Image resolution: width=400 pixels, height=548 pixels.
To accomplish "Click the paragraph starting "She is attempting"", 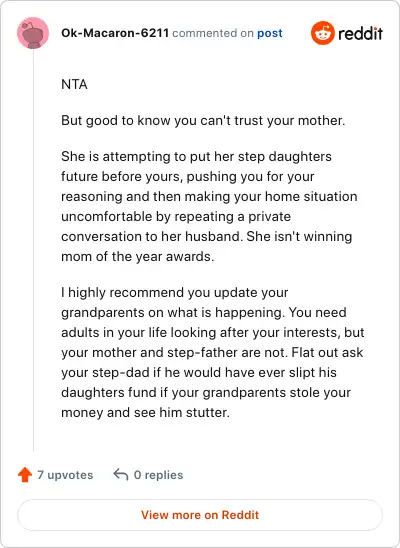I will 209,207.
